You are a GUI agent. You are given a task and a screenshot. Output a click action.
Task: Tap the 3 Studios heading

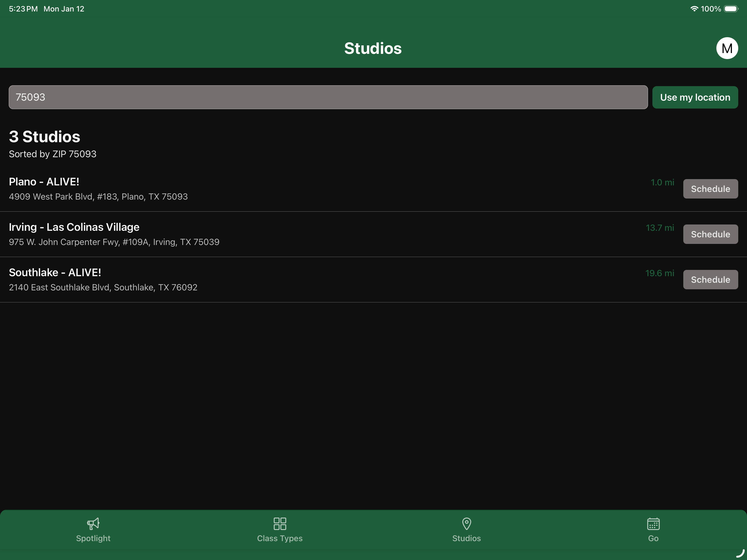coord(45,136)
